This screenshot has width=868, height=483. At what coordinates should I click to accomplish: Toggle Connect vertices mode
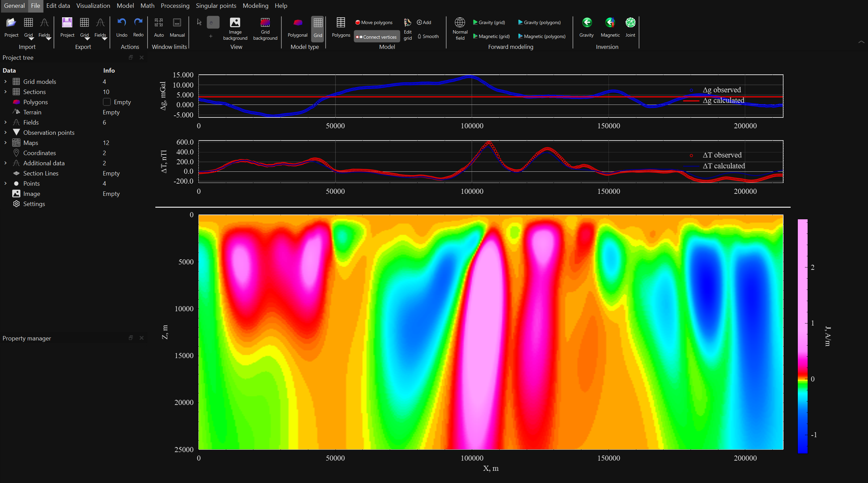pos(376,36)
